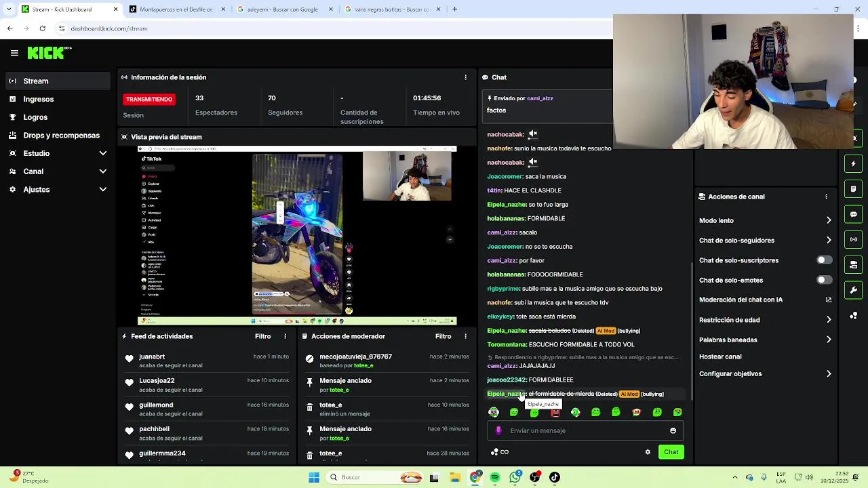The image size is (868, 488).
Task: Click mecojoatuvieja_676767 ban entry
Action: point(387,361)
